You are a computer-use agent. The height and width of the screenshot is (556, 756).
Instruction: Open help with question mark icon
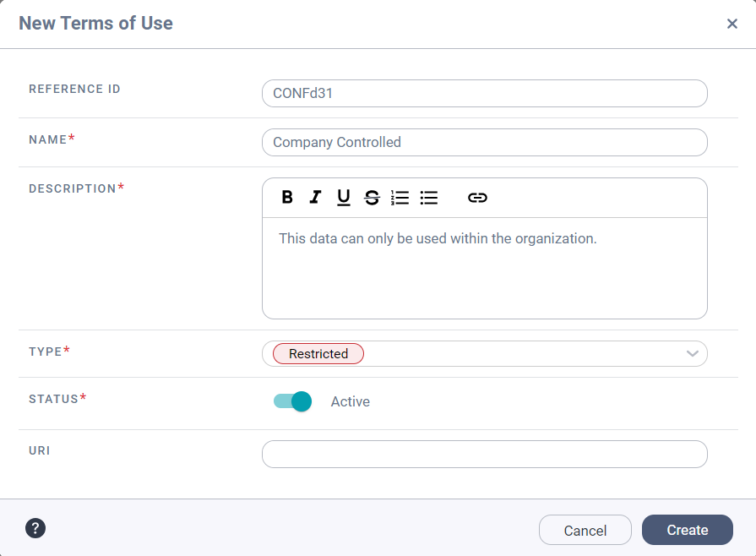coord(35,528)
